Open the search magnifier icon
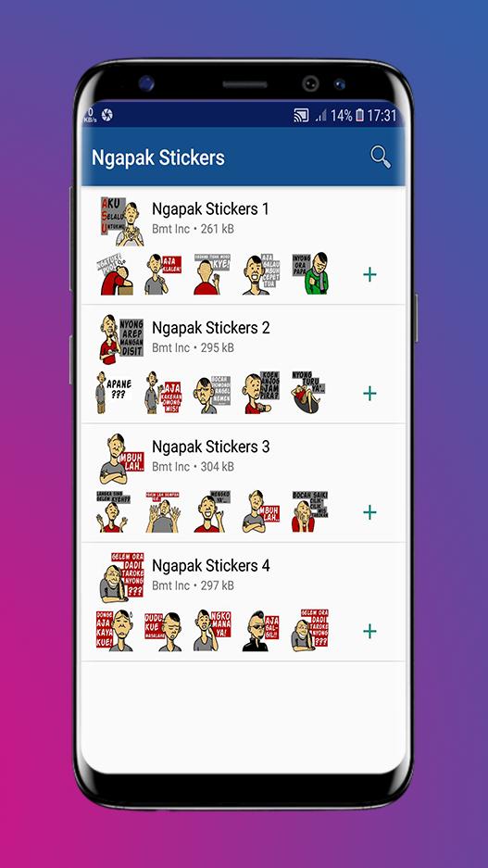 pos(381,157)
